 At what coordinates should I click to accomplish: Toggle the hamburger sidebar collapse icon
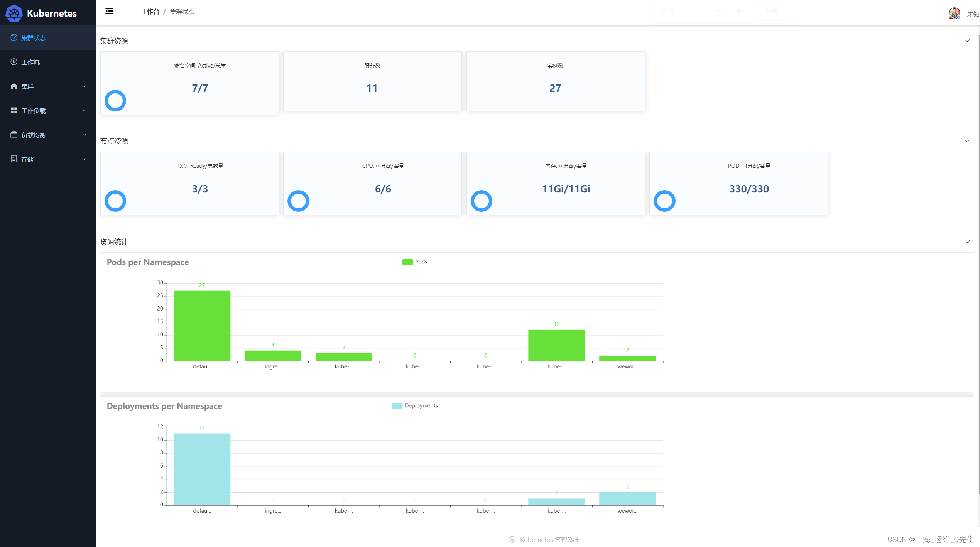pos(109,11)
